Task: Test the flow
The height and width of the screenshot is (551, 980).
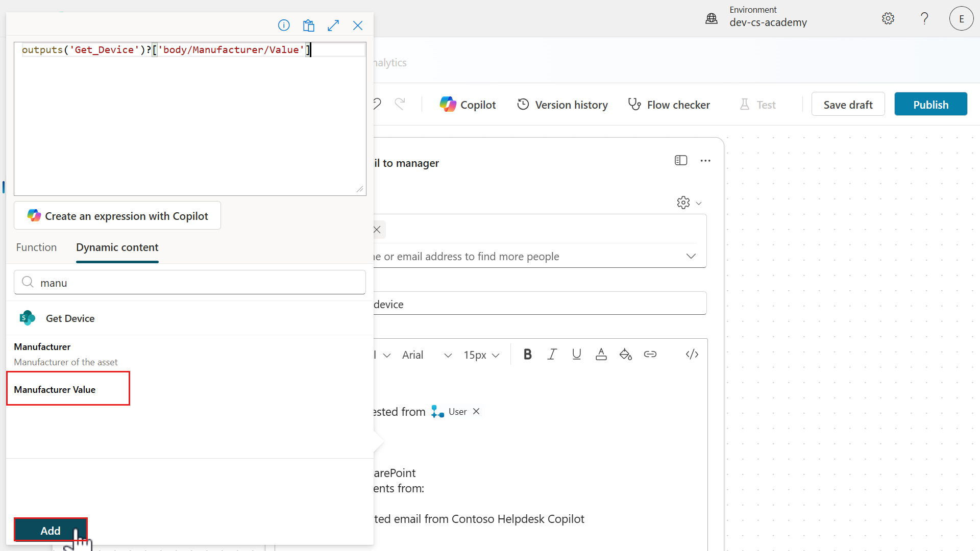Action: pos(757,104)
